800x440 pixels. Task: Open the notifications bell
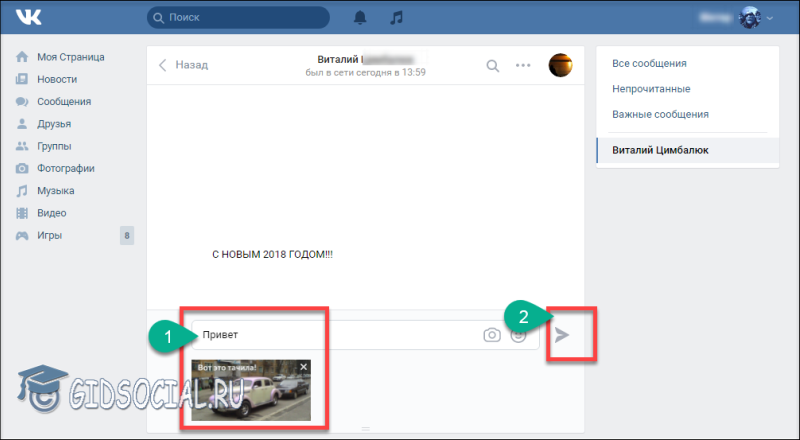[360, 17]
